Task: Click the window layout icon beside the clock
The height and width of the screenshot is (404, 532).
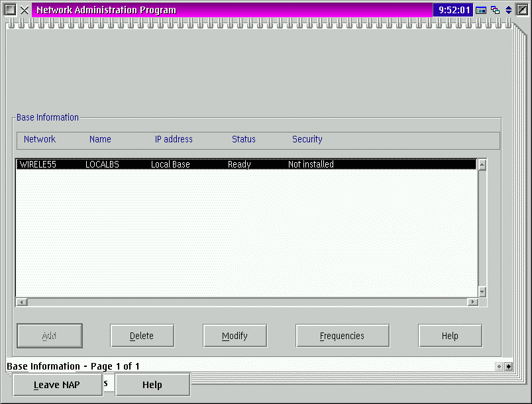Action: pos(481,10)
